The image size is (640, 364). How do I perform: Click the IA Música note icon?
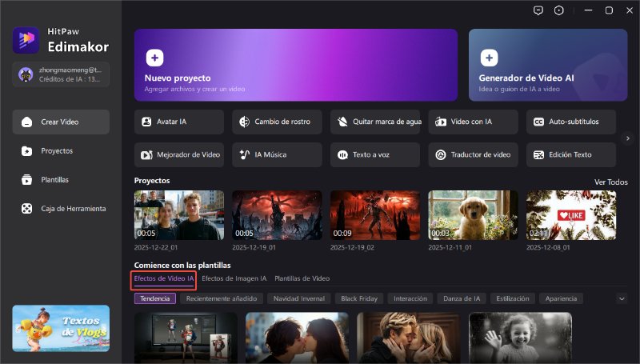[x=244, y=154]
